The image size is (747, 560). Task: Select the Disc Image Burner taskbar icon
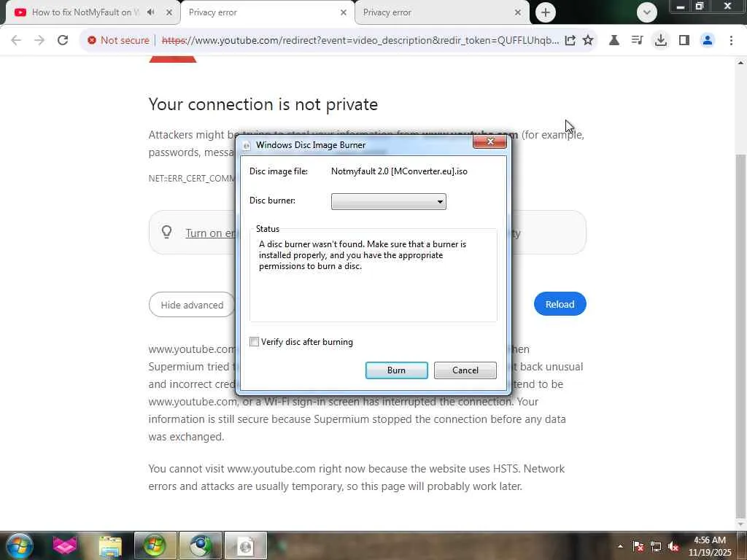click(x=246, y=545)
